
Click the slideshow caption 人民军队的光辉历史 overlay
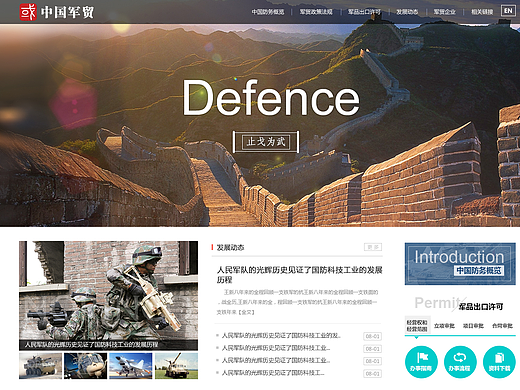pos(91,345)
